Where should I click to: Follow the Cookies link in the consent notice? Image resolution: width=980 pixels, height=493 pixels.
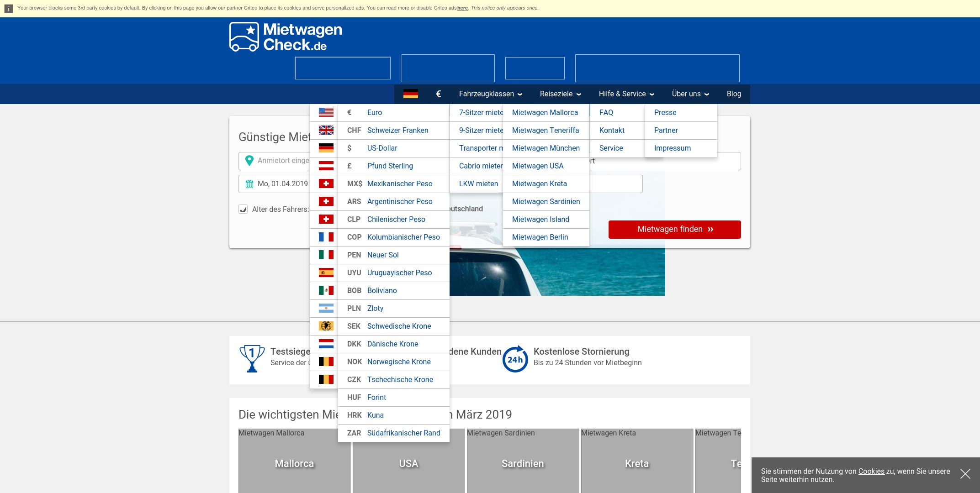(x=871, y=471)
